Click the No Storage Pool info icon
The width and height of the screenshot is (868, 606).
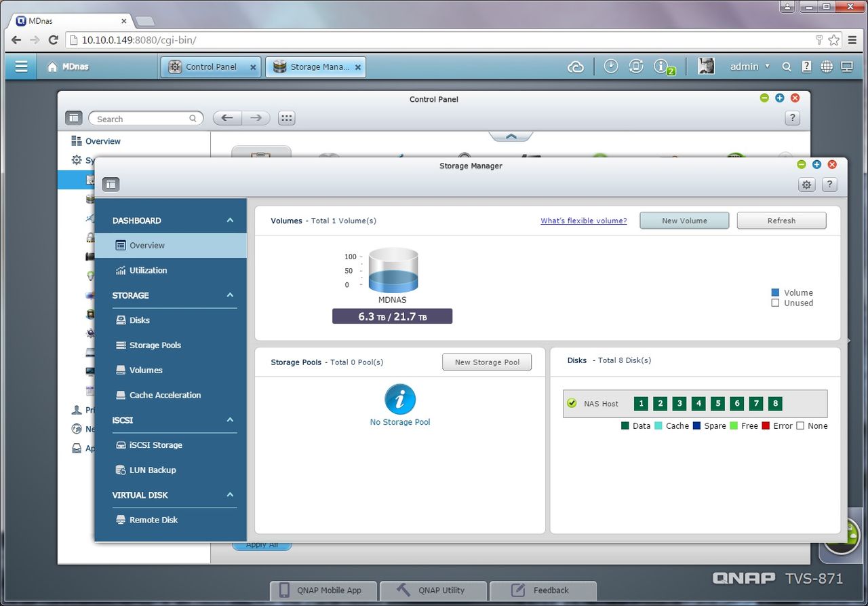(400, 399)
